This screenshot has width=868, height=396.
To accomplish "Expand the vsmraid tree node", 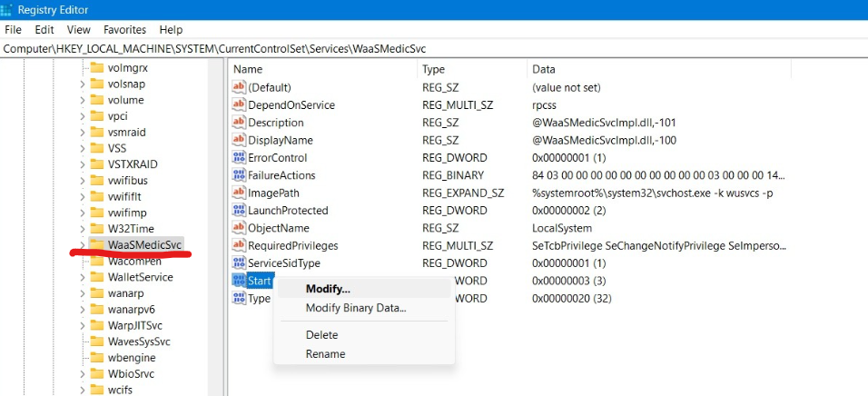I will [82, 133].
